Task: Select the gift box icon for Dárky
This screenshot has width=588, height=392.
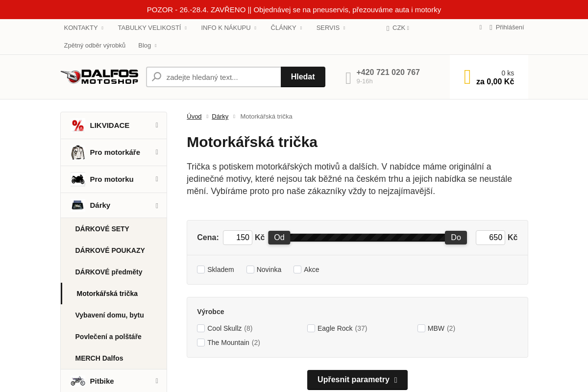Action: click(77, 205)
